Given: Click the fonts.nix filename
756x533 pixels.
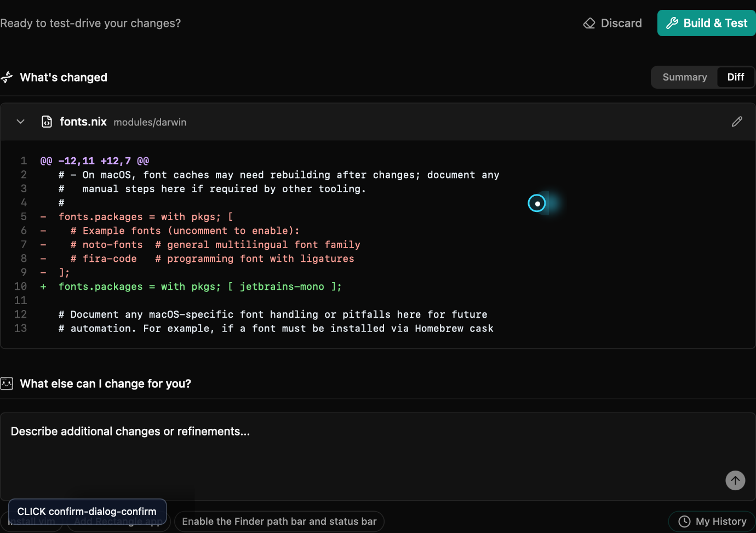Looking at the screenshot, I should coord(83,122).
